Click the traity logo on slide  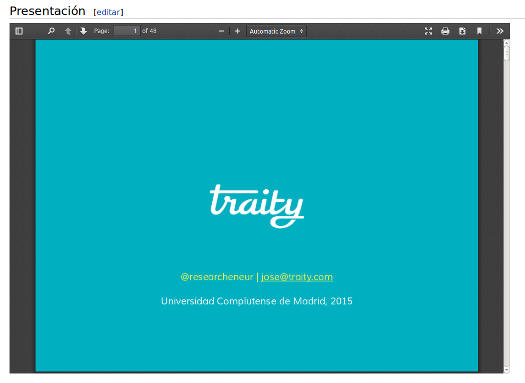point(257,206)
